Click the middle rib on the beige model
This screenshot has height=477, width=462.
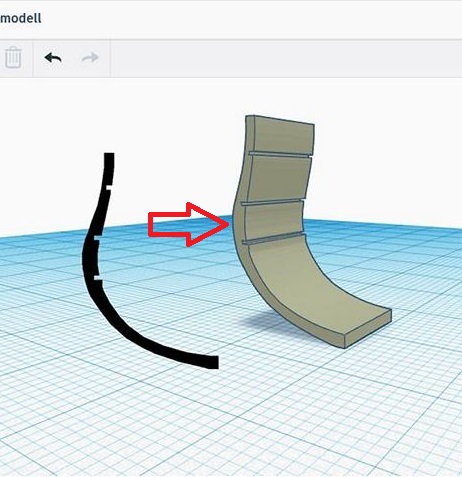click(273, 201)
